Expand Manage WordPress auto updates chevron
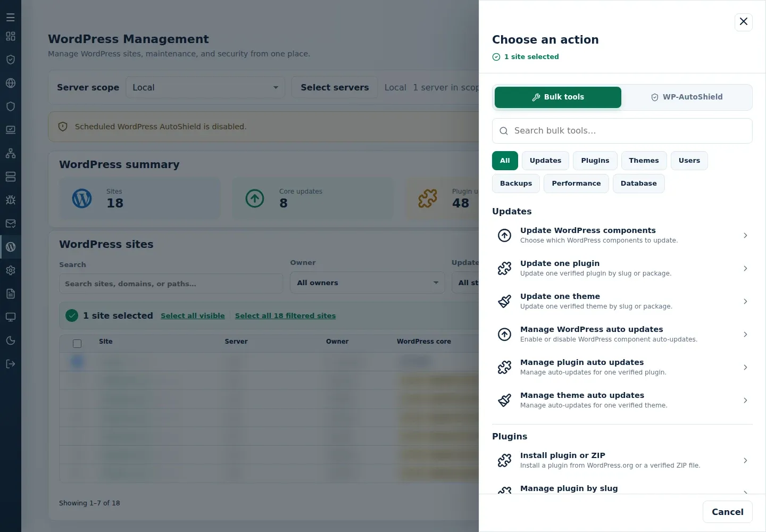Image resolution: width=766 pixels, height=532 pixels. 745,334
